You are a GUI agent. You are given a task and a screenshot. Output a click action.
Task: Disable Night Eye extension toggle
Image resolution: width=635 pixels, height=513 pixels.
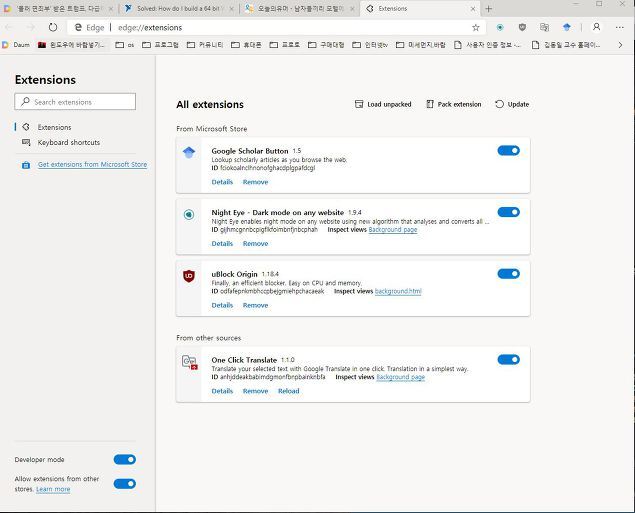coord(509,212)
